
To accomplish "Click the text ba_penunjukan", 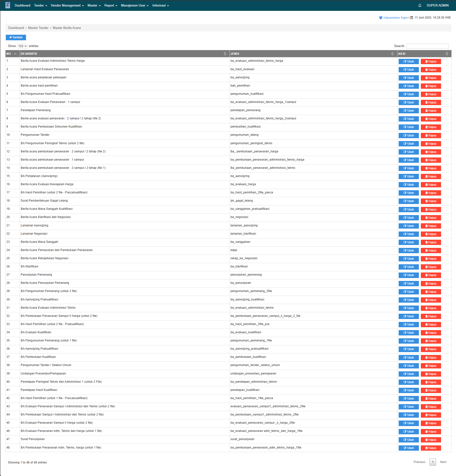I will coord(241,283).
